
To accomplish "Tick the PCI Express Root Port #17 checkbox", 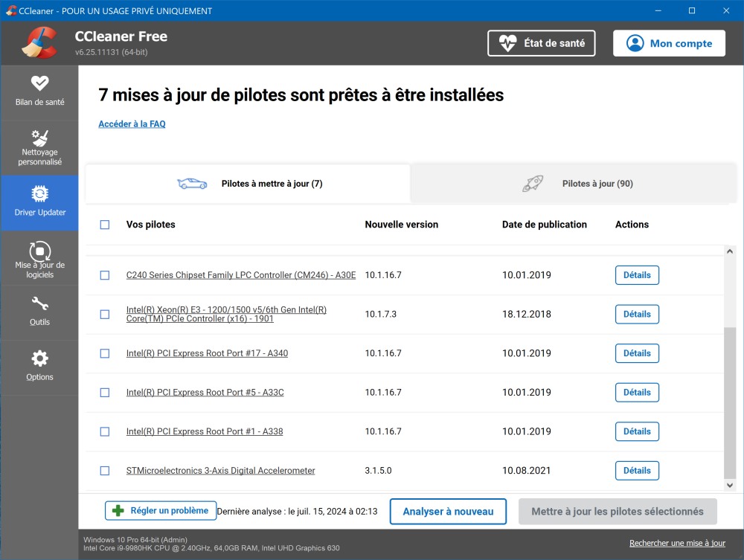I will (105, 353).
